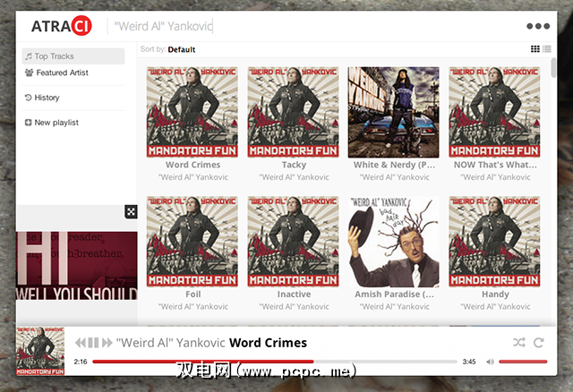Click the elapsed time 2:16
Viewport: 573px width, 392px height.
coord(81,362)
